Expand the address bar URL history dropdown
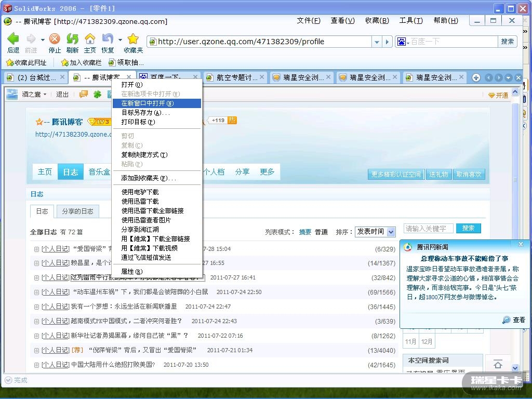Viewport: 532px width, 399px height. 377,42
